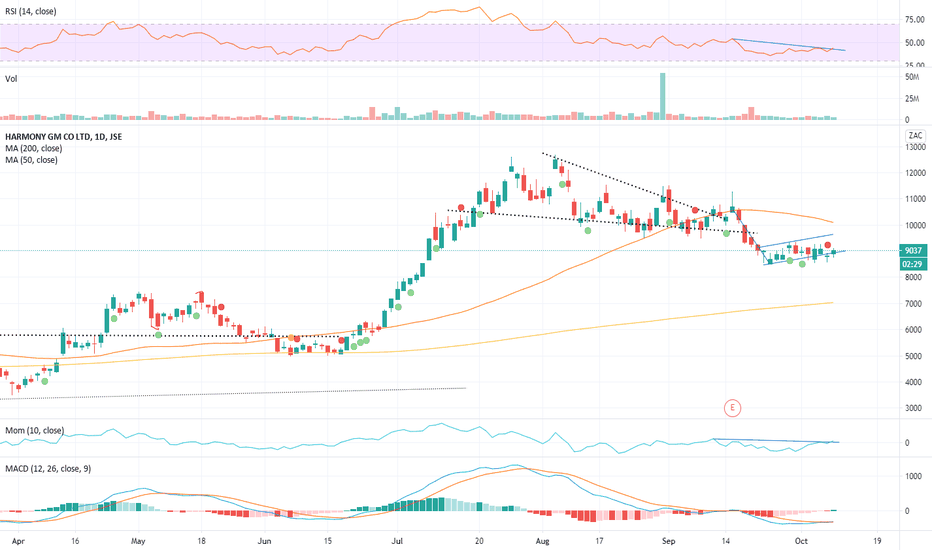The image size is (932, 550).
Task: Select the MA (200, close) legend label
Action: coord(33,148)
